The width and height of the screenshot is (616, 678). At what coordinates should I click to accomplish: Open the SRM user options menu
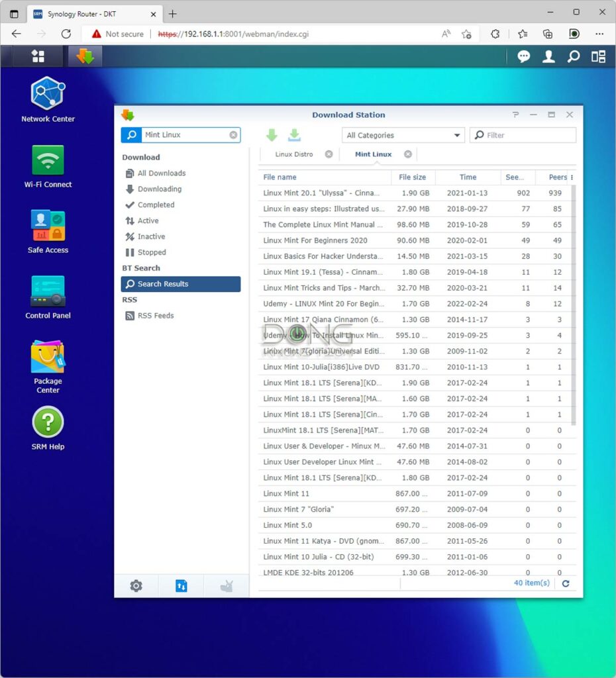548,57
